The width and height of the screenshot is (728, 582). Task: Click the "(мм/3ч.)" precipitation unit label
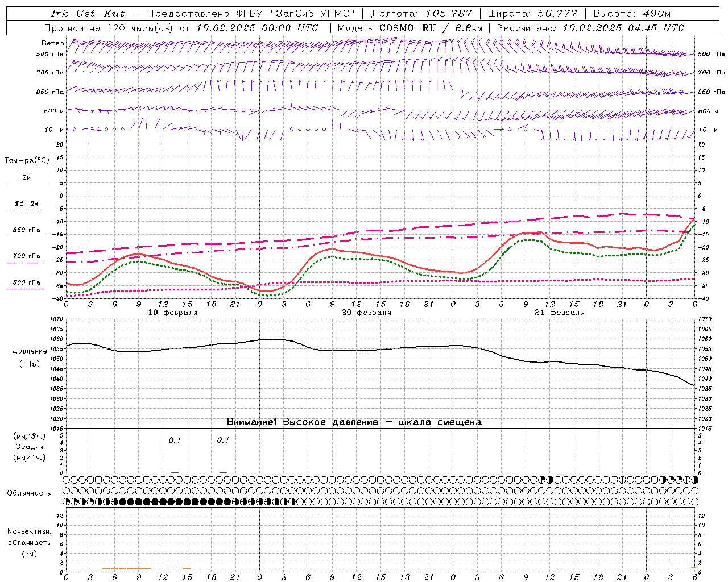click(x=30, y=436)
